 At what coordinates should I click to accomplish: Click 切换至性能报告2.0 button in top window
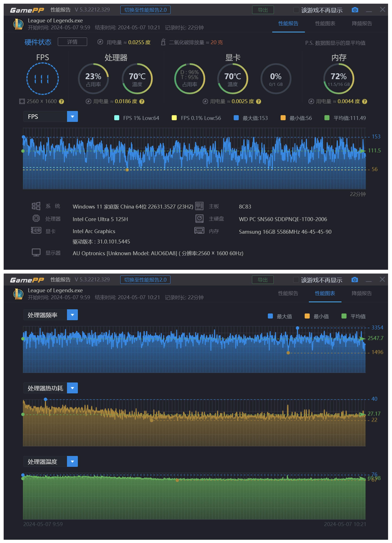(x=145, y=10)
